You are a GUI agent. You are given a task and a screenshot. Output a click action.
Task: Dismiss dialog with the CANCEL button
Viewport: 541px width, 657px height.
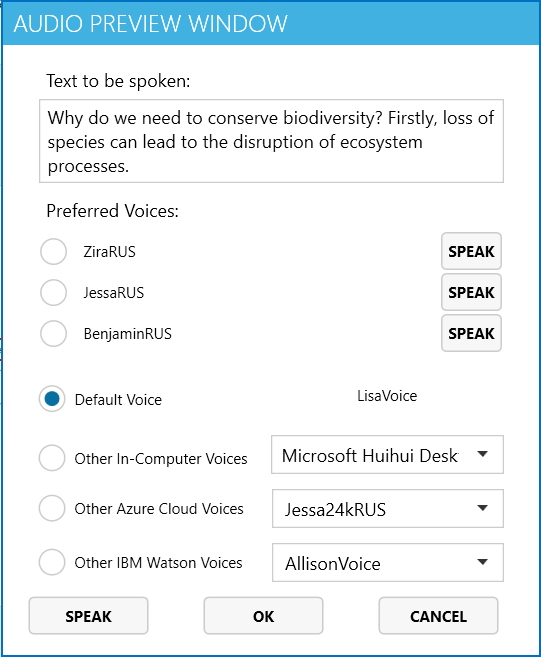click(438, 616)
